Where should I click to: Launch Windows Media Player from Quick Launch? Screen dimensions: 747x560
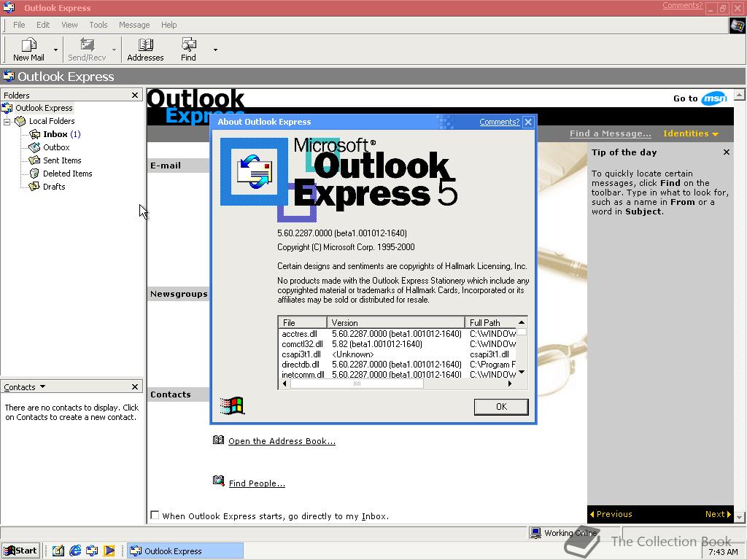click(109, 551)
